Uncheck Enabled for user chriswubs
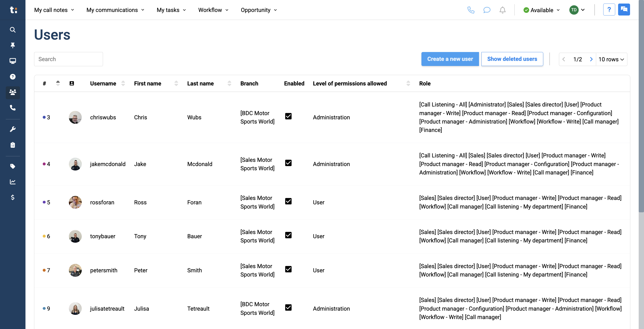The image size is (644, 329). tap(289, 116)
